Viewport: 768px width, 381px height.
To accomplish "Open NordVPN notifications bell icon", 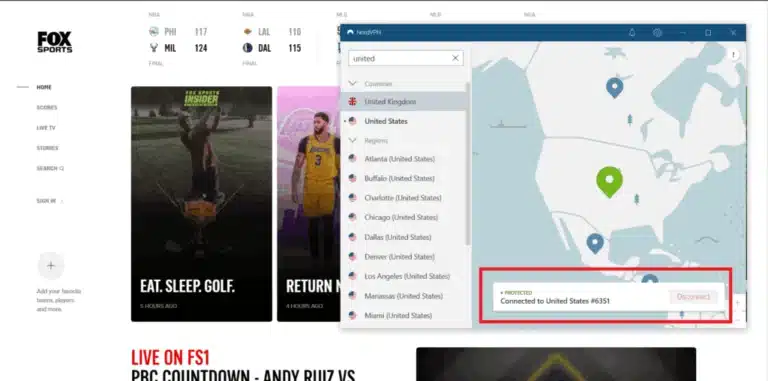I will (x=632, y=32).
